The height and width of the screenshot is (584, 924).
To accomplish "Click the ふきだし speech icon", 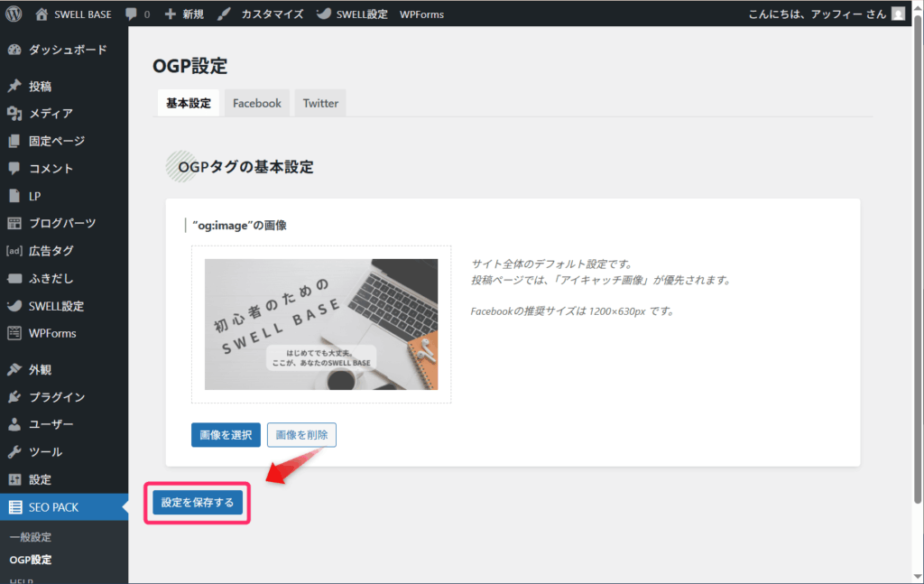I will click(x=14, y=278).
